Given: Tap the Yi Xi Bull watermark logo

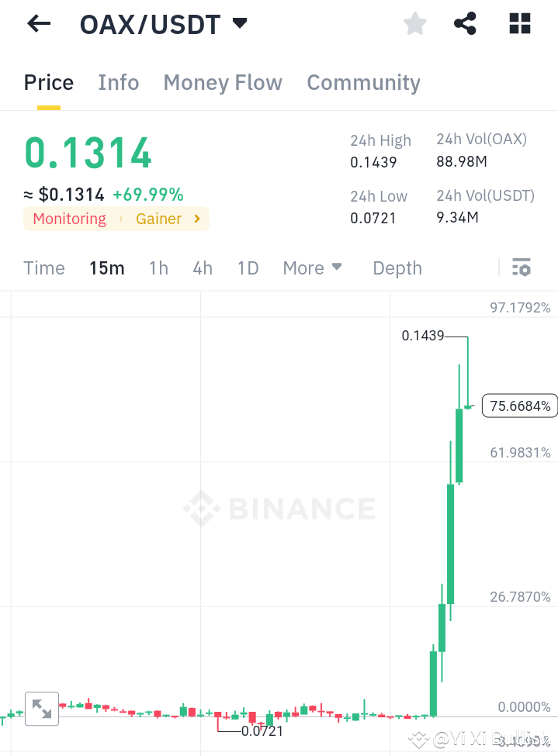Looking at the screenshot, I should [x=418, y=740].
